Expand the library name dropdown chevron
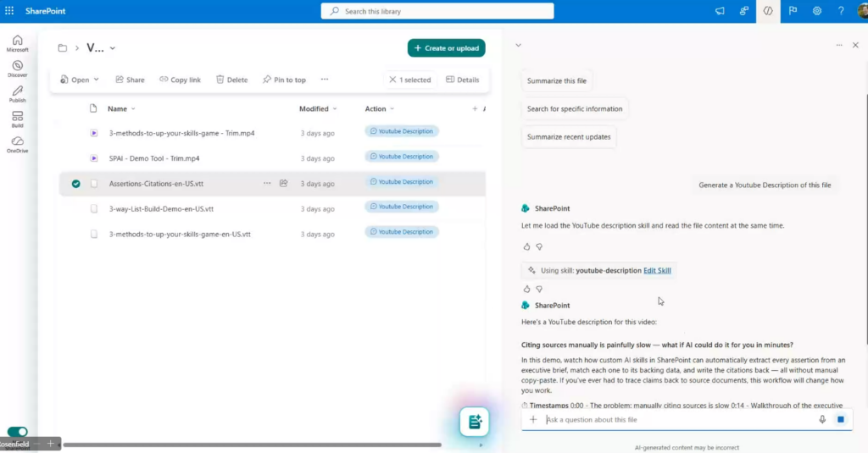Viewport: 868px width, 453px height. (113, 48)
